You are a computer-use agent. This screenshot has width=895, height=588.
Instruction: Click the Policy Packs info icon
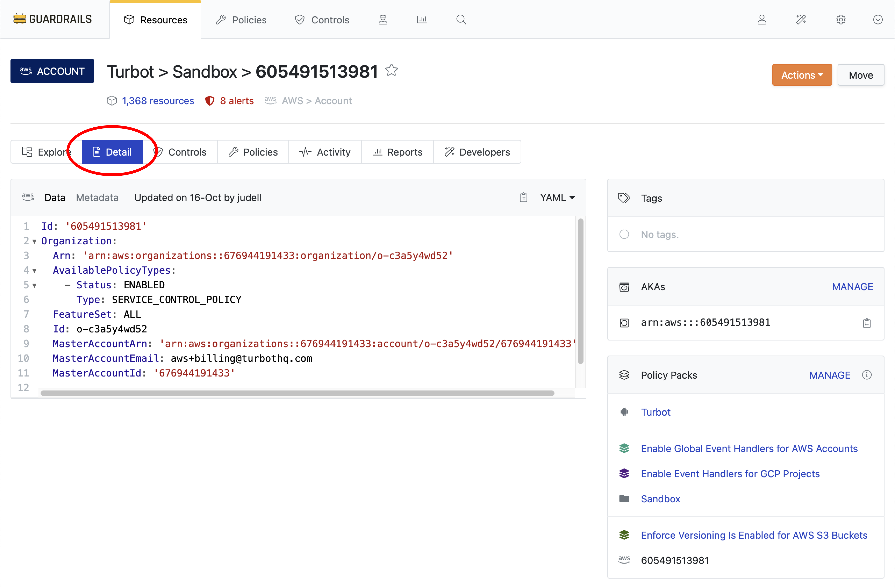(867, 375)
